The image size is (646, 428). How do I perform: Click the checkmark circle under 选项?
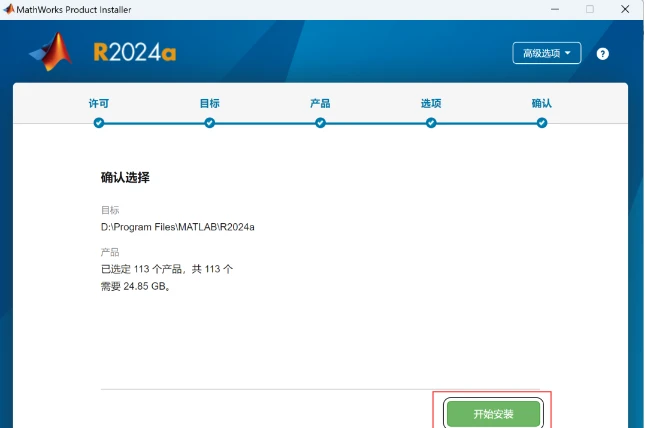(431, 123)
